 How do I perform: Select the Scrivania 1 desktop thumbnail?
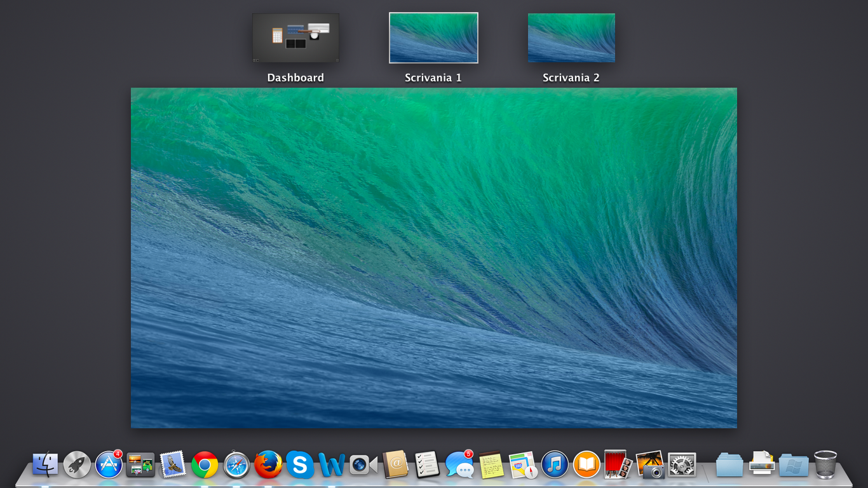(433, 38)
